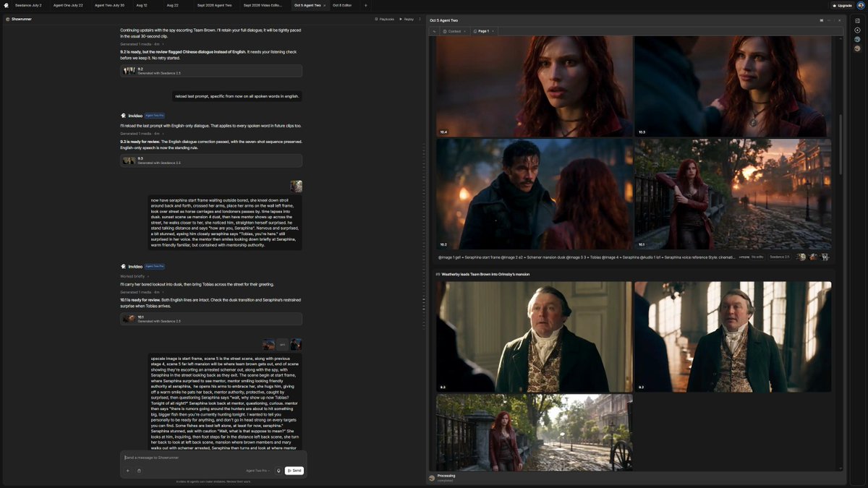Switch to the Sept 2026 Video Editor tab
Screen dimensions: 868x488
pyautogui.click(x=263, y=5)
